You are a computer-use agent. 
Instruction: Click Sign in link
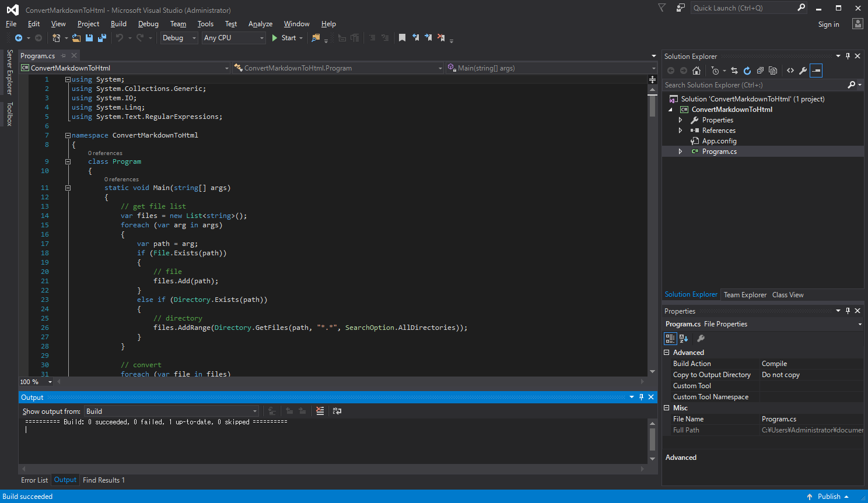coord(828,24)
